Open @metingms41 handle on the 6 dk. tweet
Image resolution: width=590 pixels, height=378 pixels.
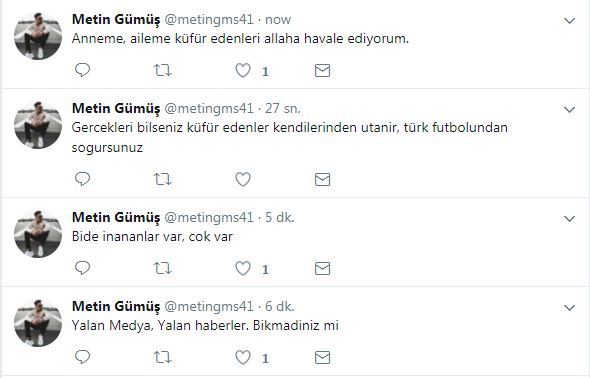click(x=209, y=307)
